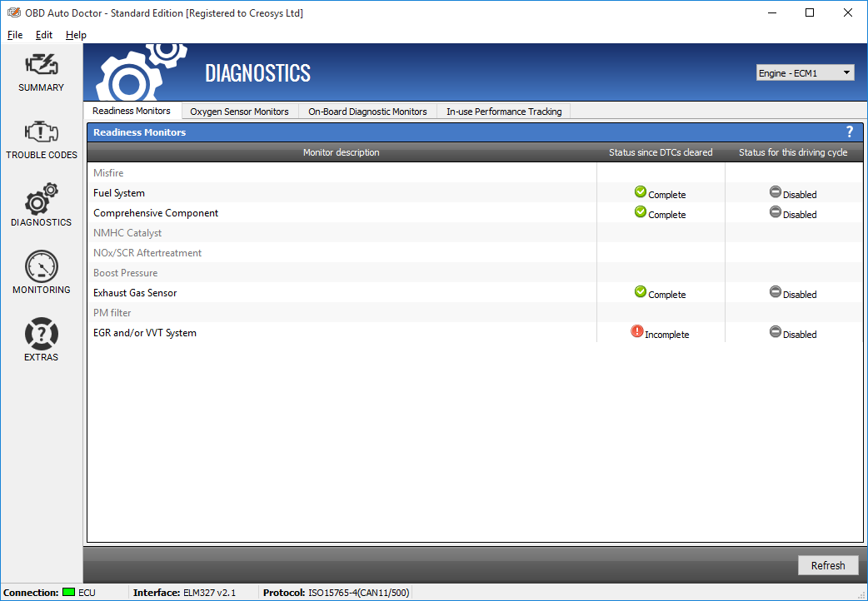The height and width of the screenshot is (601, 868).
Task: Switch to In-use Performance Tracking tab
Action: (504, 112)
